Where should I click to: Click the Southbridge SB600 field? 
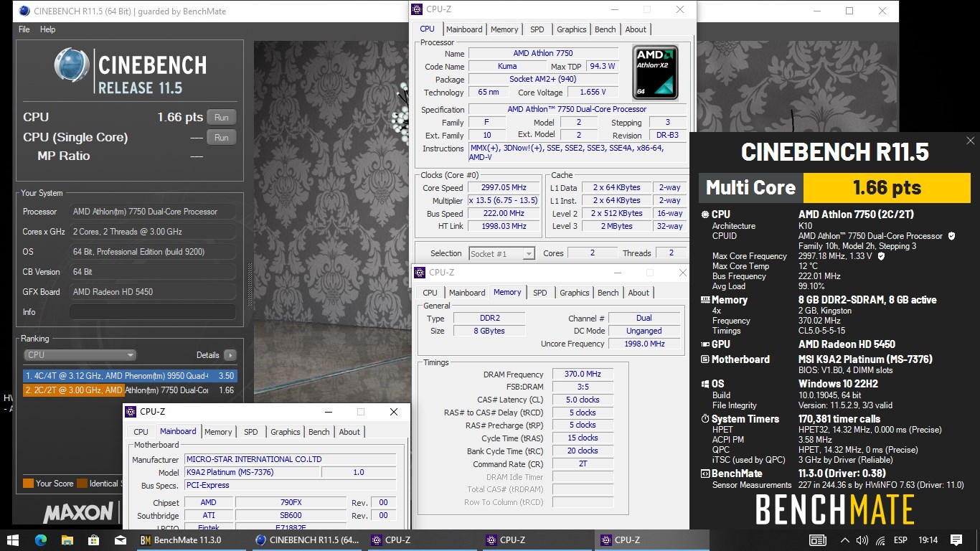(x=291, y=515)
